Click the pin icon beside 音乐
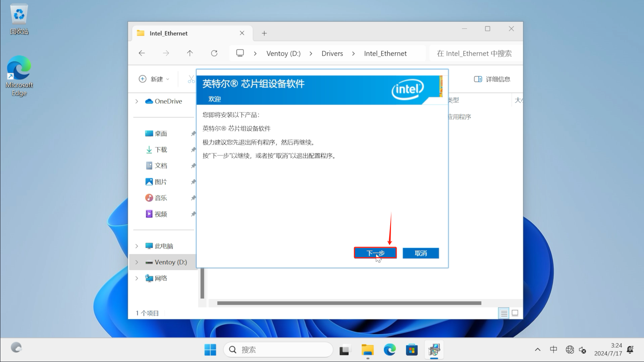 point(193,198)
